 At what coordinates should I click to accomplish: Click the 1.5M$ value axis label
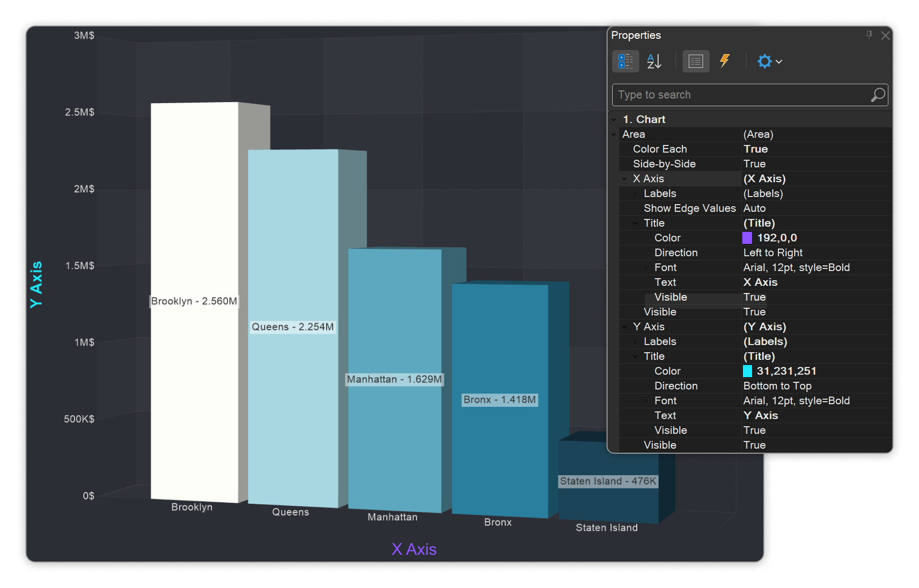click(x=80, y=265)
